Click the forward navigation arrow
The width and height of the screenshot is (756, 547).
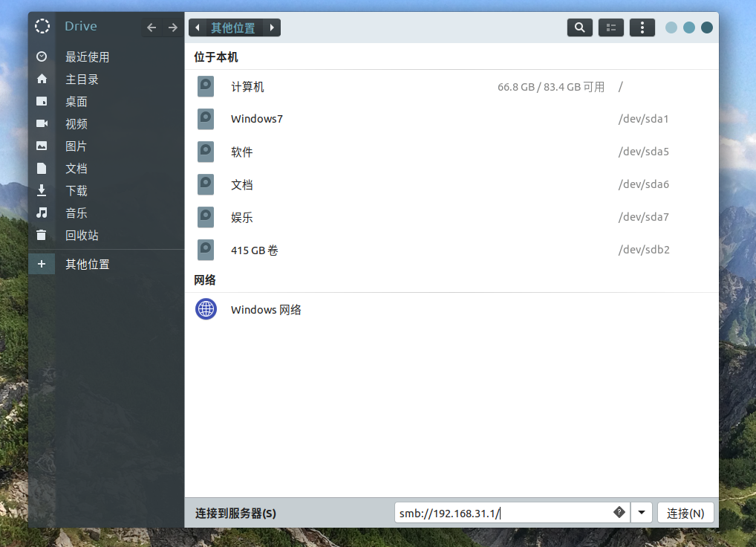(172, 27)
